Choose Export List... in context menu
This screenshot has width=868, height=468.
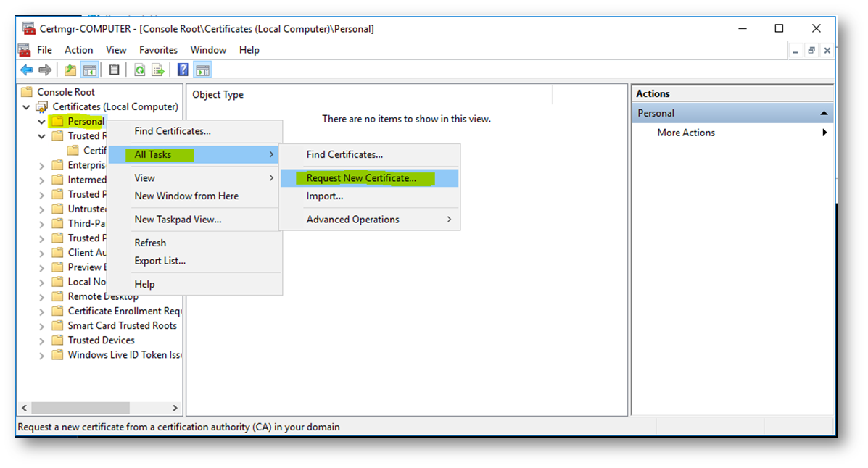coord(194,261)
